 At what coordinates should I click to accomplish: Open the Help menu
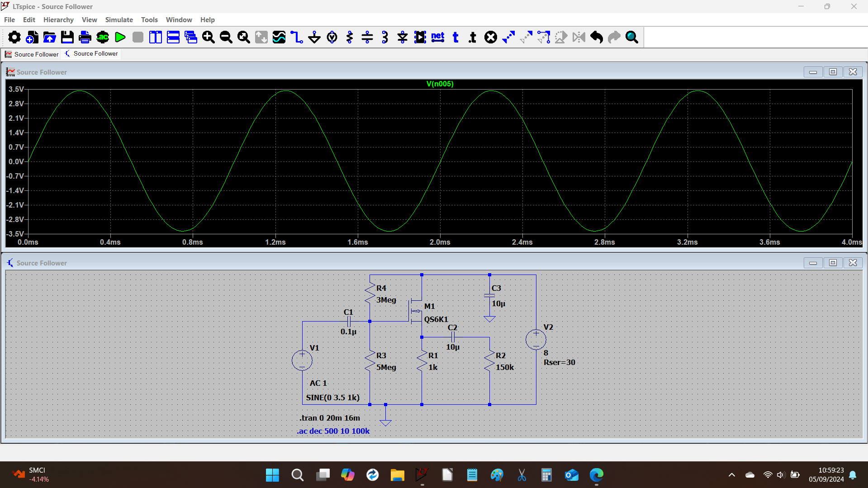207,20
